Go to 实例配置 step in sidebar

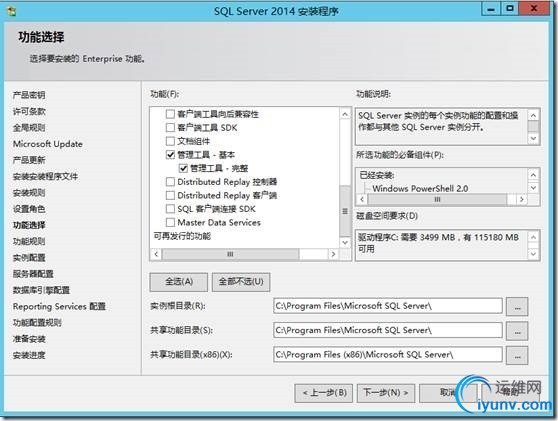pos(29,258)
